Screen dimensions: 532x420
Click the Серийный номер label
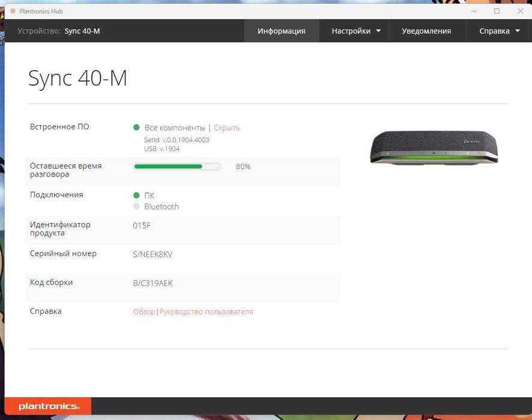click(63, 254)
